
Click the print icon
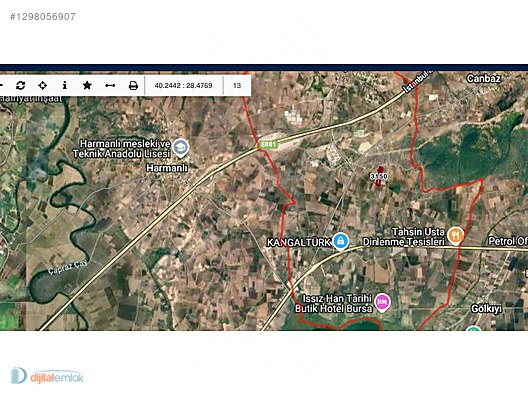coord(133,86)
